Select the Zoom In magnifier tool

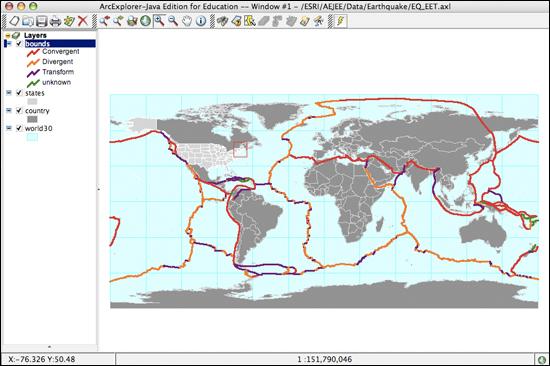[x=160, y=21]
